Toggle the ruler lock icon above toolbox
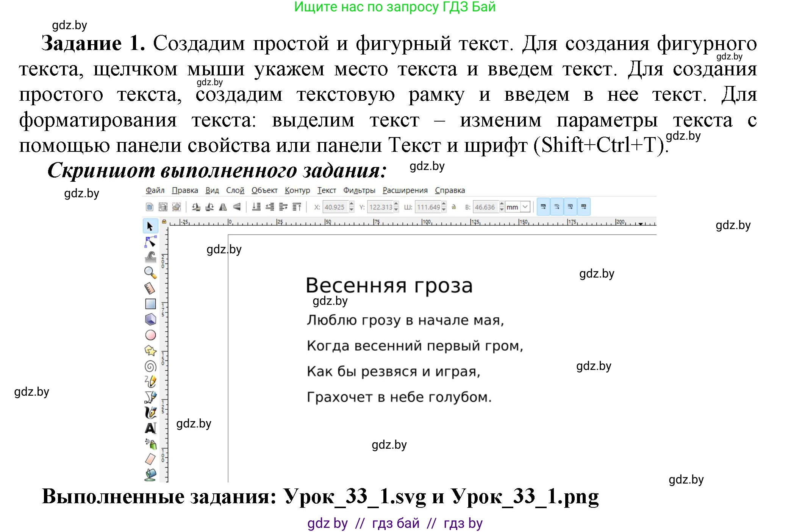The height and width of the screenshot is (532, 791). click(164, 222)
